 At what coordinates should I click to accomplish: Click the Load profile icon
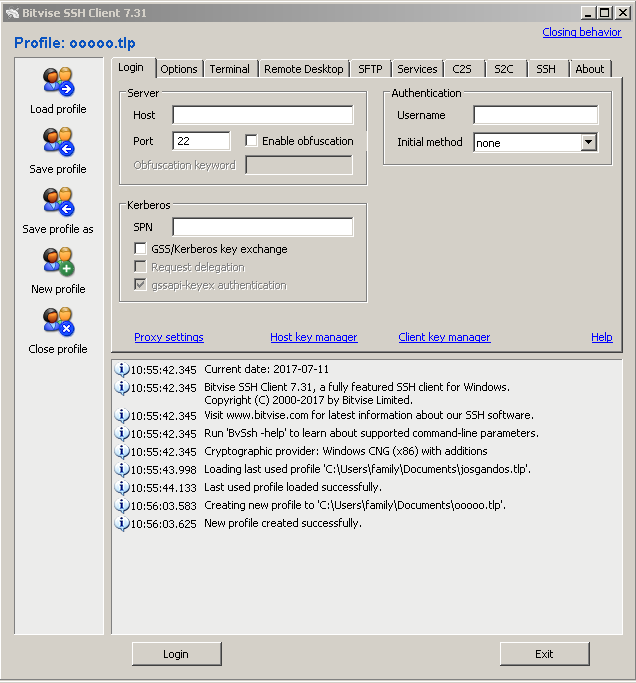coord(58,81)
